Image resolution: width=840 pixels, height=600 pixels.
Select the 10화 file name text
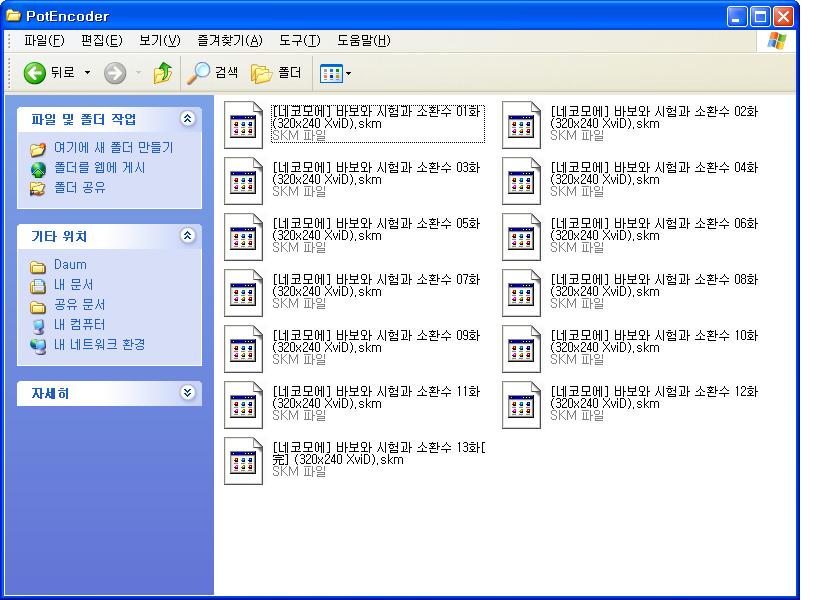(653, 342)
